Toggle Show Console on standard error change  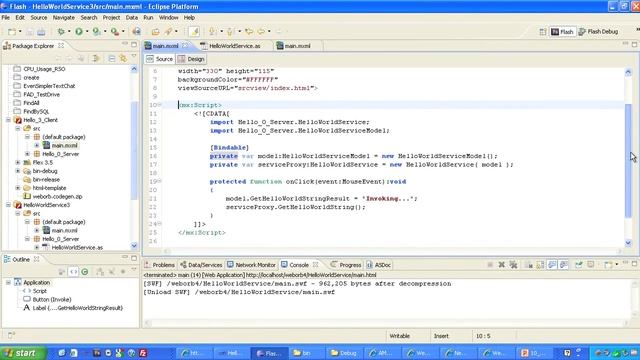564,265
